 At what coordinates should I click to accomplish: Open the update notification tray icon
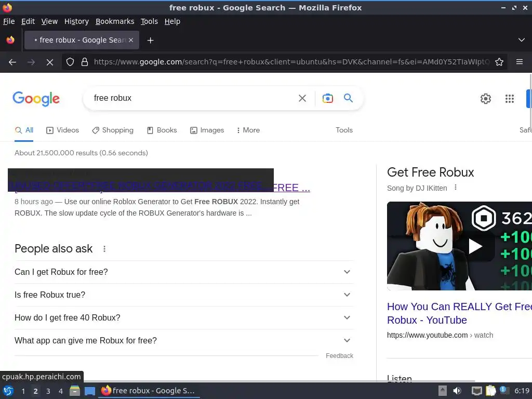point(504,390)
